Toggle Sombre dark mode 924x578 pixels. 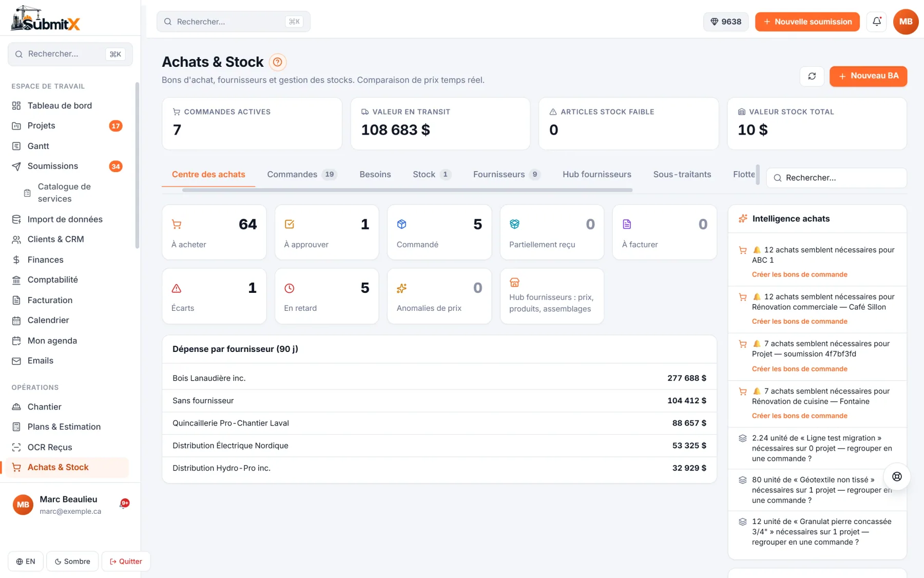(72, 561)
